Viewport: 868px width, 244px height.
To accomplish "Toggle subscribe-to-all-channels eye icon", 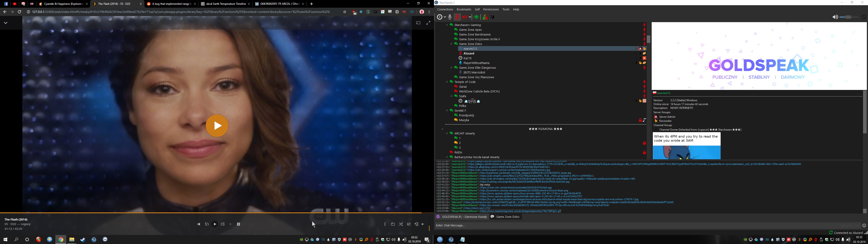I will point(476,17).
